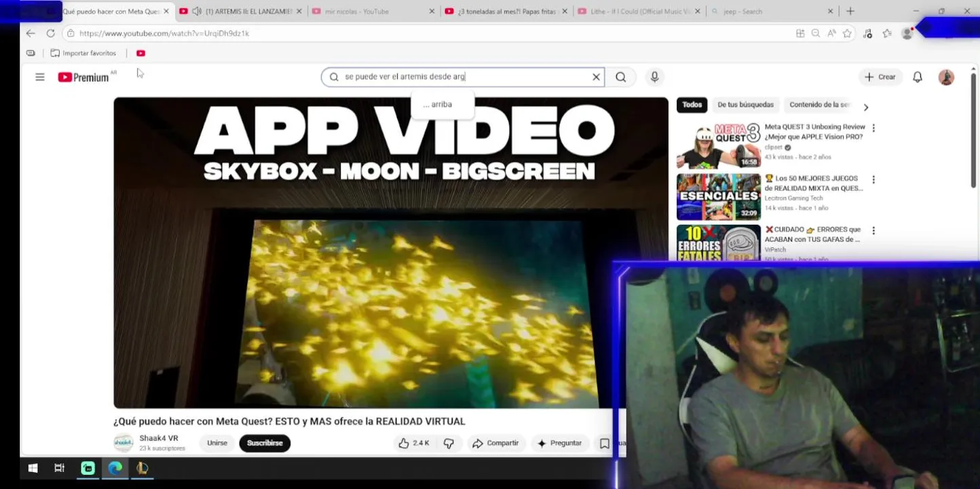Toggle read aloud icon in address bar
The height and width of the screenshot is (489, 980).
point(831,33)
